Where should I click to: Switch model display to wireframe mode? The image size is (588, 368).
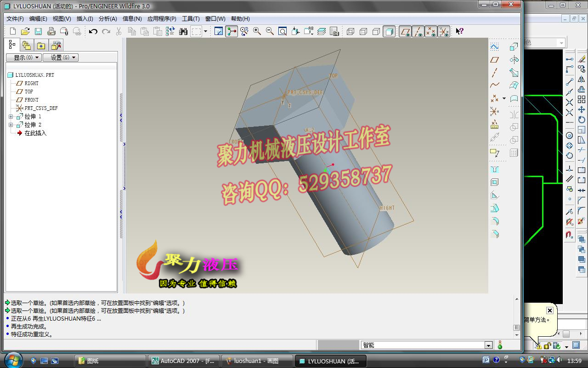[351, 31]
